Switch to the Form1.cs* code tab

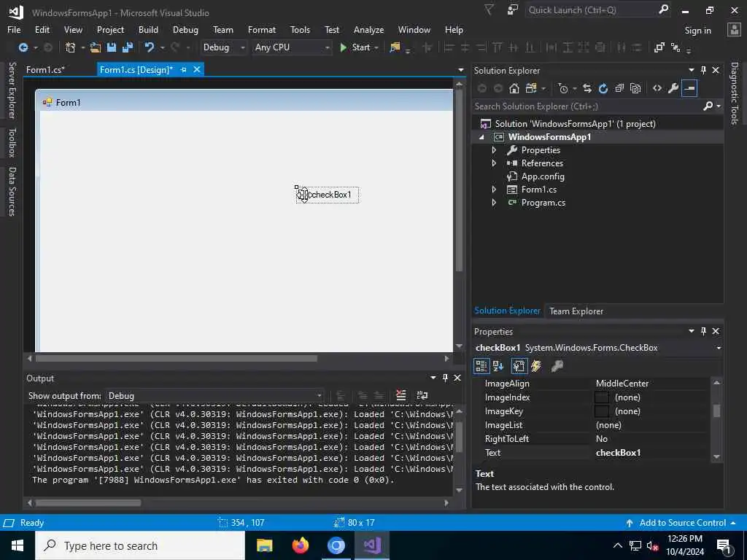[45, 70]
